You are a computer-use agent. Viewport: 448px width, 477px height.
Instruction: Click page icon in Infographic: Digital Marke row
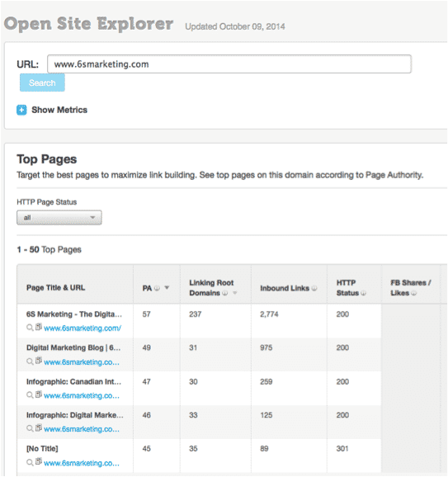(39, 427)
